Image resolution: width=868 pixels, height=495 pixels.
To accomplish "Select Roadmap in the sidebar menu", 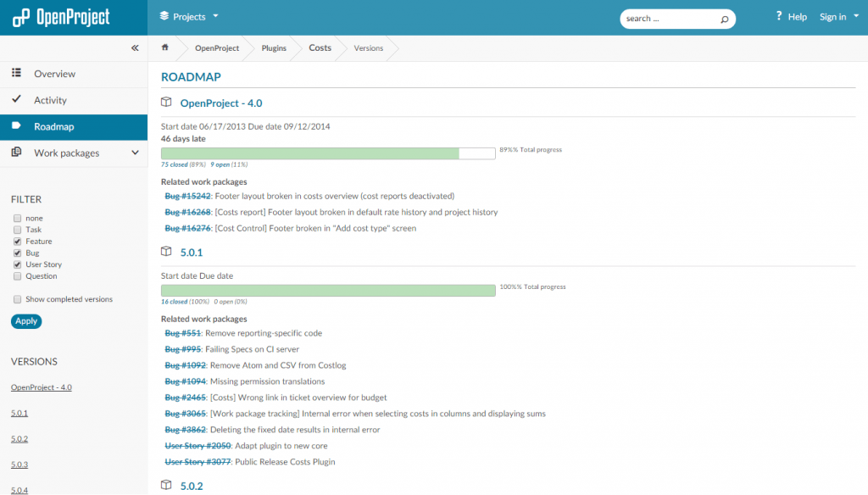I will click(x=54, y=127).
